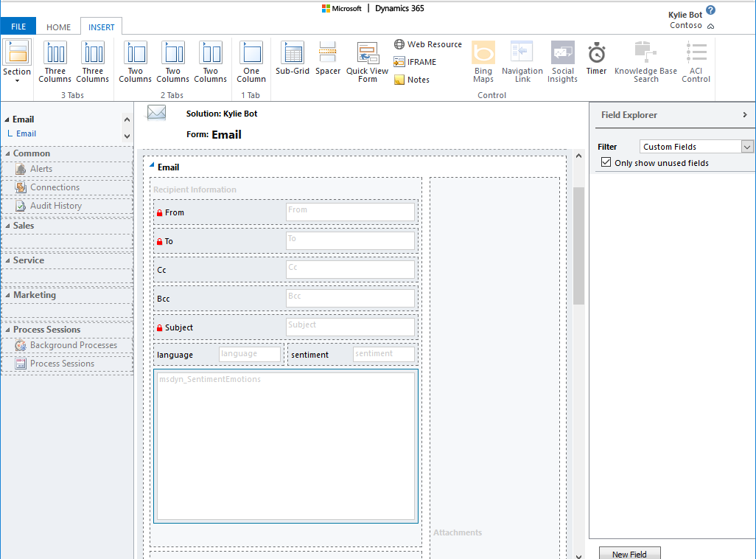Viewport: 756px width, 559px height.
Task: Insert a Web Resource
Action: point(428,44)
